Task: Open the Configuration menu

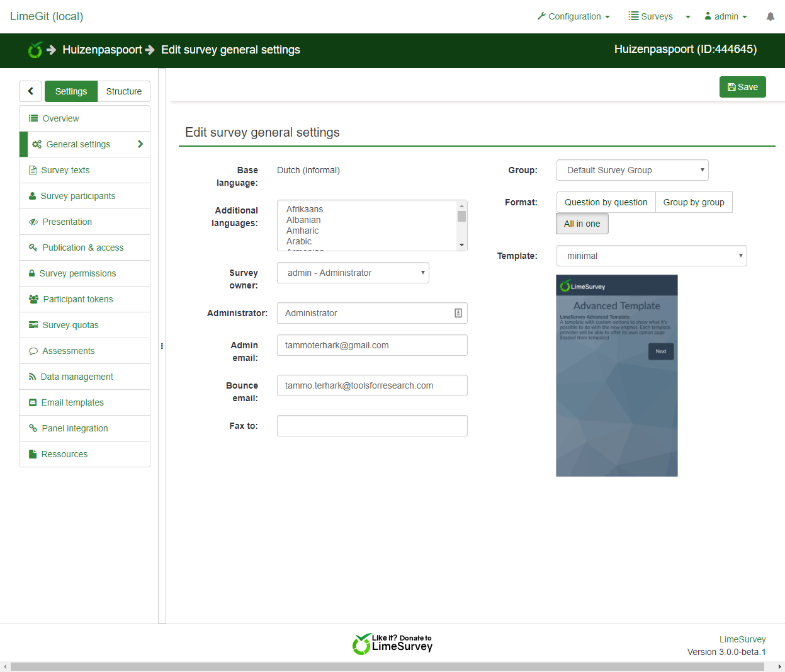Action: click(573, 16)
